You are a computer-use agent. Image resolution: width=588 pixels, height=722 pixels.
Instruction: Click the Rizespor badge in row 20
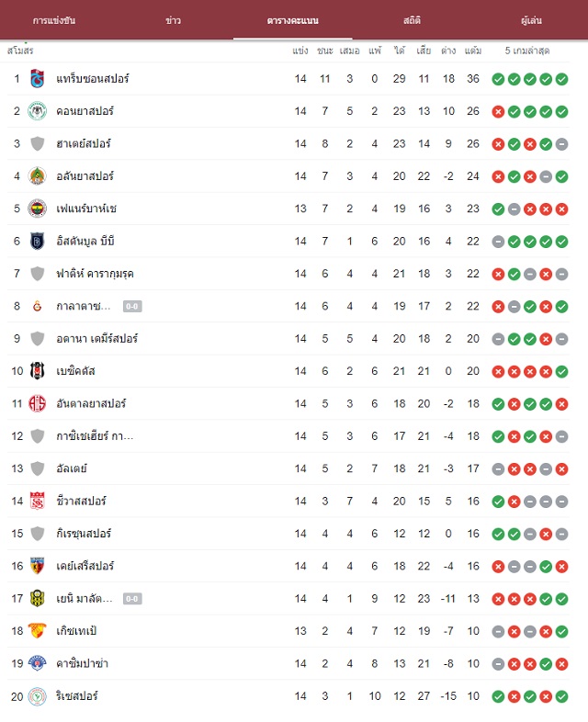click(x=38, y=696)
